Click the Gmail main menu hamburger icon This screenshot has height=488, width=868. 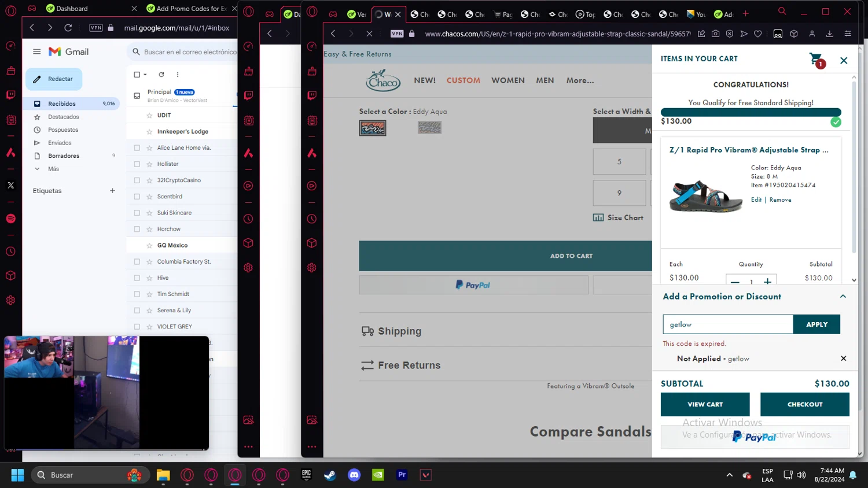[x=37, y=51]
